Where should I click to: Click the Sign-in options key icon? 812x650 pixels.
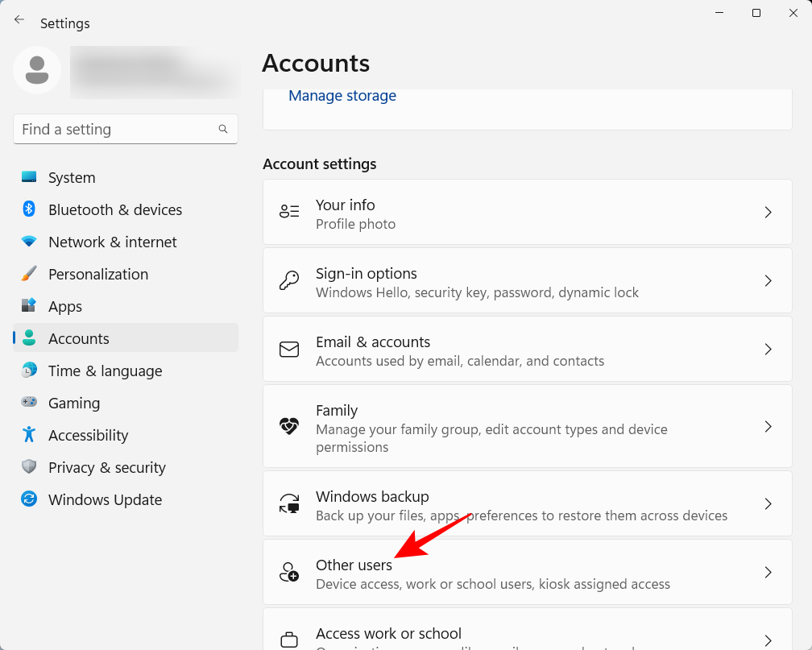pyautogui.click(x=289, y=280)
